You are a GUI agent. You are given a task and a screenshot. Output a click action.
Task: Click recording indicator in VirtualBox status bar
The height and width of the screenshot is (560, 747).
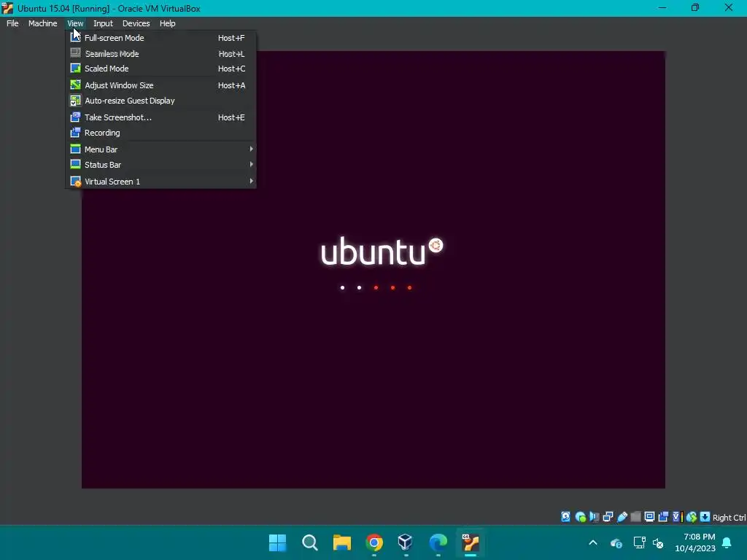(x=663, y=517)
